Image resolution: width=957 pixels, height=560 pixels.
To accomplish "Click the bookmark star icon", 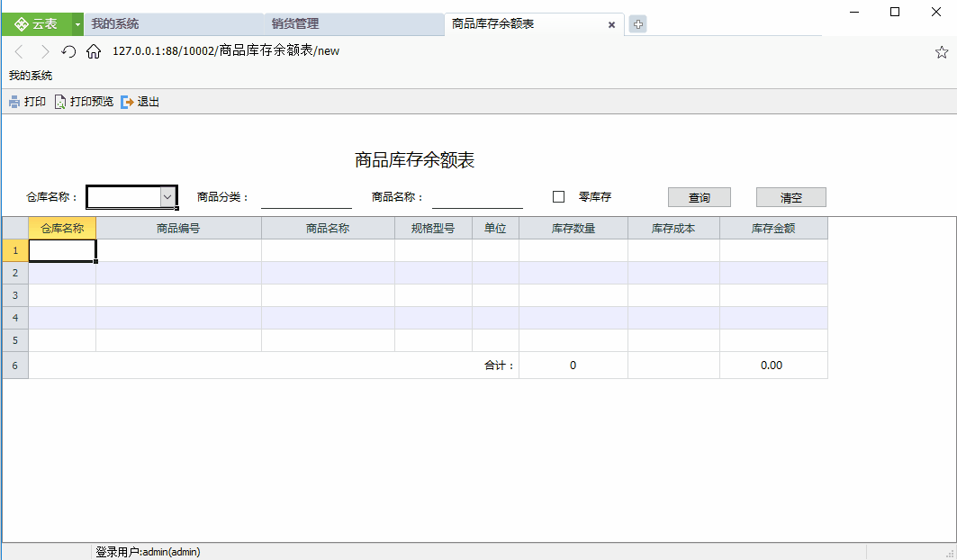I will (942, 51).
